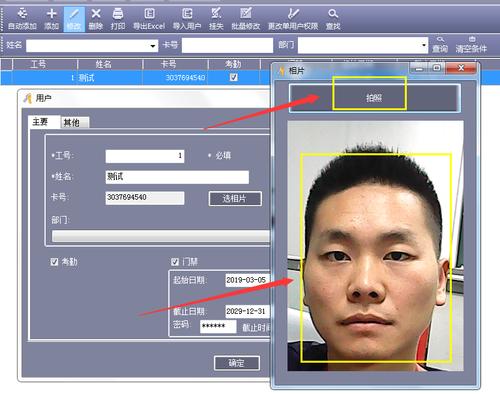The width and height of the screenshot is (500, 394).
Task: Open the 姓名 filter dropdown
Action: tap(153, 46)
